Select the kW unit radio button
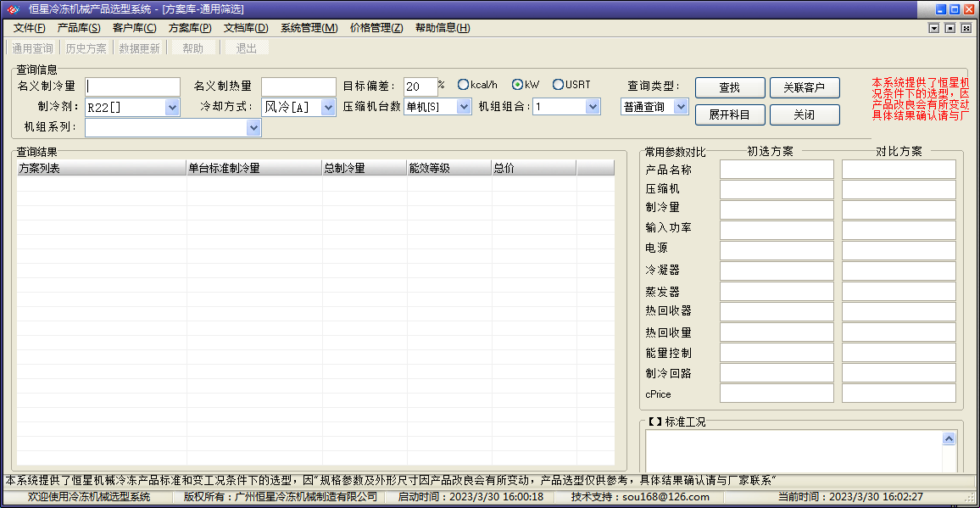 point(517,85)
